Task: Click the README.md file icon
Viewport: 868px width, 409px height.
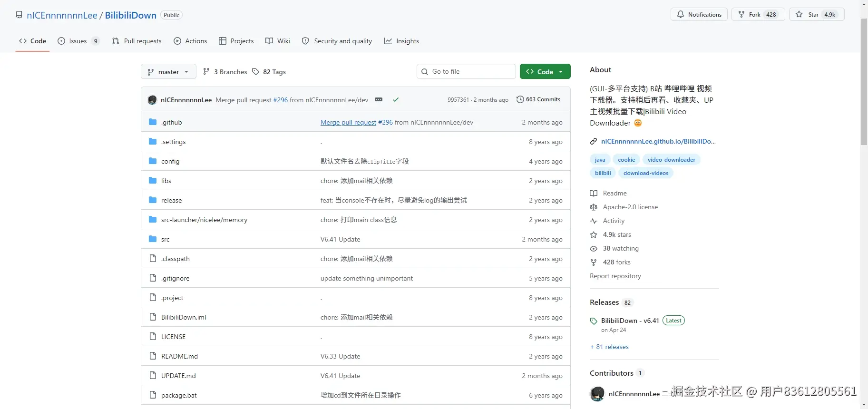Action: [x=153, y=356]
